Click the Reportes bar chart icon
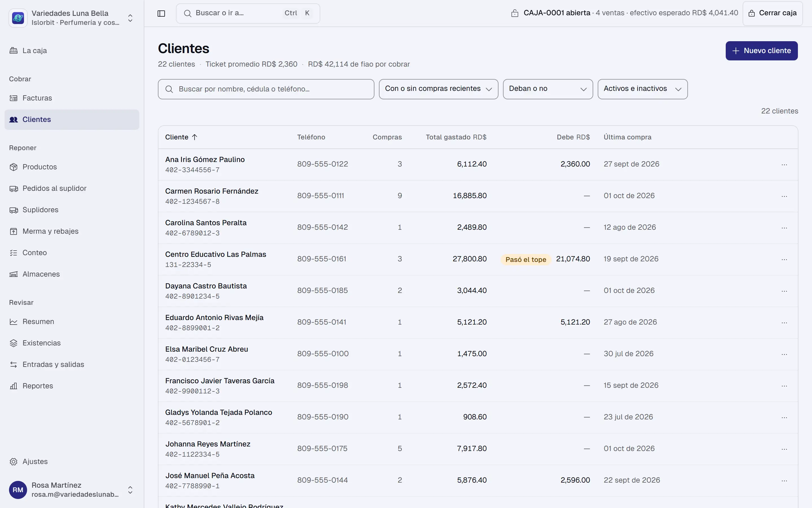This screenshot has height=508, width=812. pos(14,386)
